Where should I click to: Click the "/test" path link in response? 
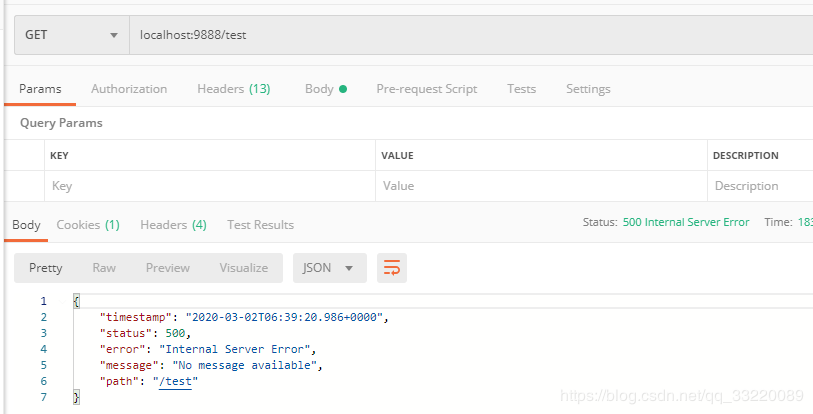pyautogui.click(x=176, y=382)
